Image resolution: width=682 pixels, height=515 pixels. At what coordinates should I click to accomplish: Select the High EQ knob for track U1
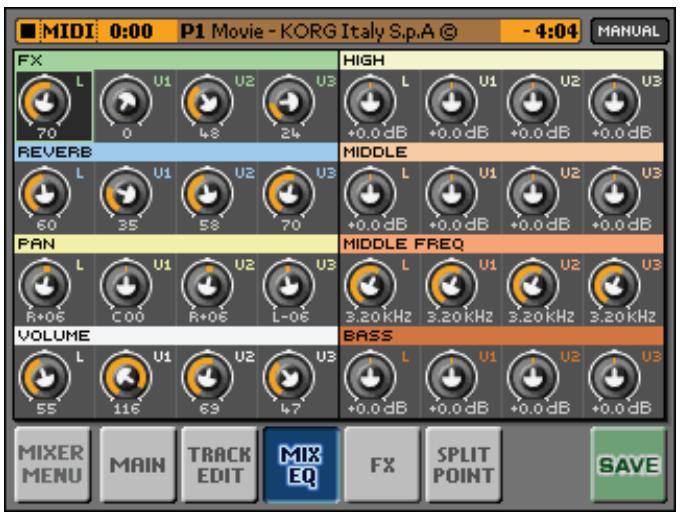[x=452, y=101]
